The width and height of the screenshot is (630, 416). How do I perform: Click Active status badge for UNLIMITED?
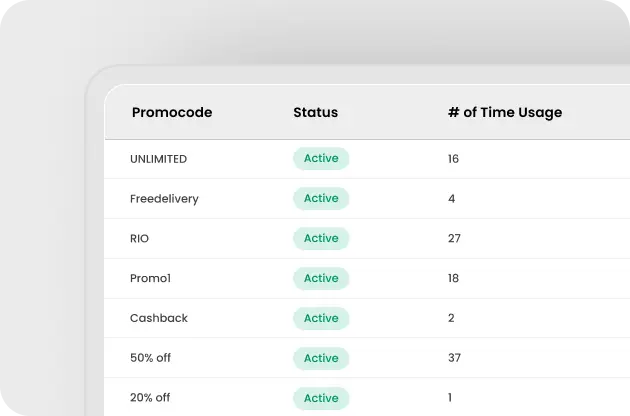pos(321,158)
